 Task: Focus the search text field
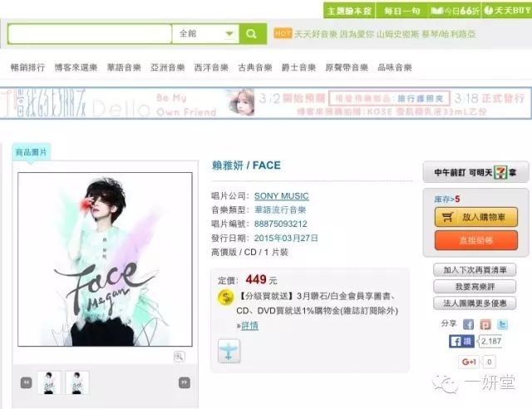90,33
